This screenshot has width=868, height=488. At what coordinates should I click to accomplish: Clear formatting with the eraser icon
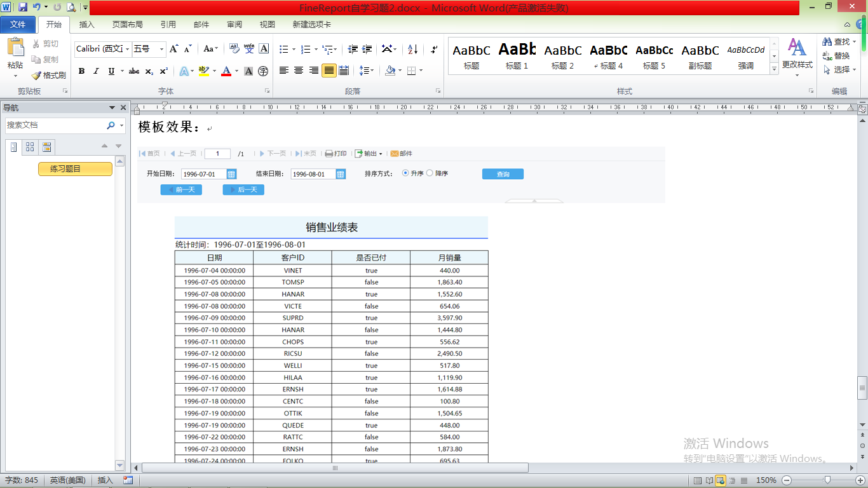[234, 49]
